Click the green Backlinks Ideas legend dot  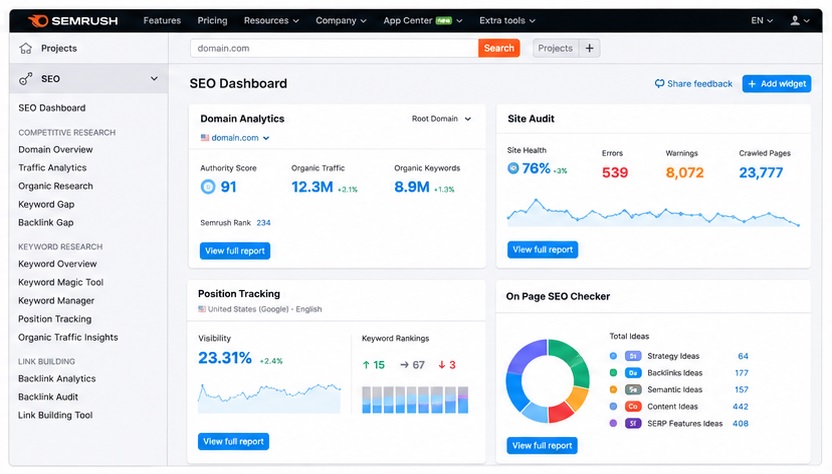[x=613, y=373]
